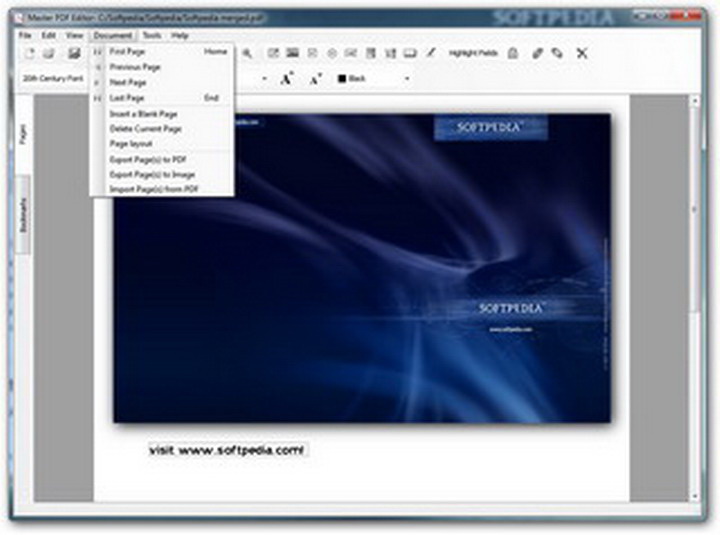Decrease font size with the smaller A icon

pos(315,79)
